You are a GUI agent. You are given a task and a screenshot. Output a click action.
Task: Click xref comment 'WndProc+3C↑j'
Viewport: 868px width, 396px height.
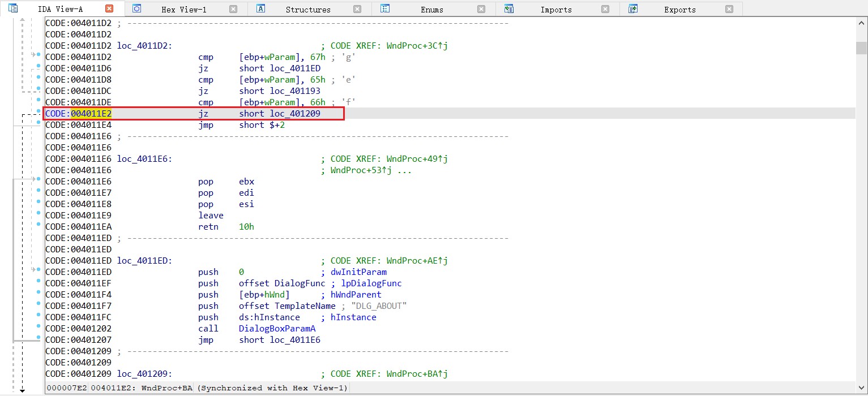(x=417, y=46)
